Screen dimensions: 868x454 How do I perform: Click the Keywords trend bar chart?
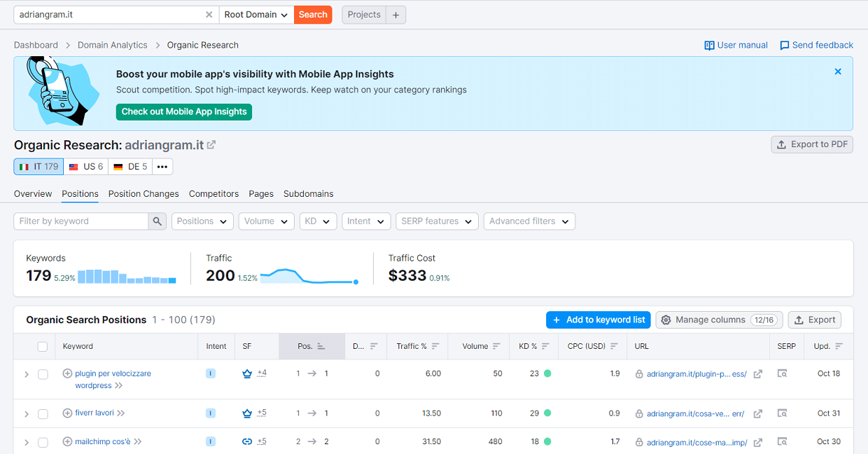pyautogui.click(x=127, y=277)
